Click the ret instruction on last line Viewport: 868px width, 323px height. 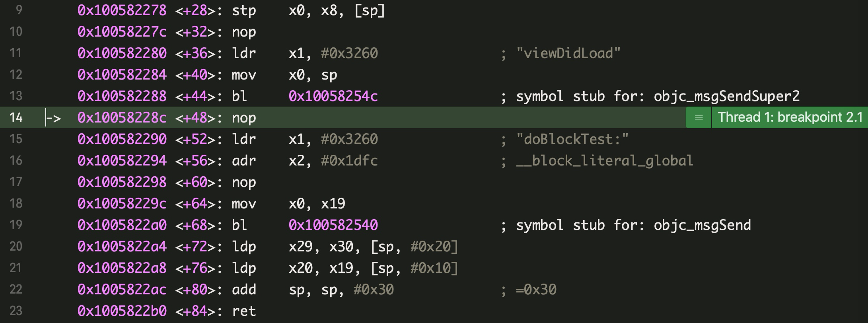click(x=244, y=311)
